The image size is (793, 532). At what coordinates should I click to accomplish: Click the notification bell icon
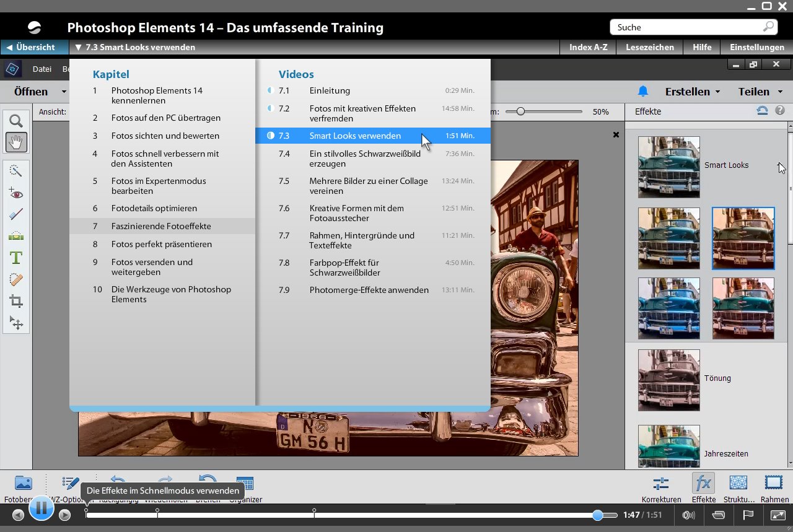[643, 92]
